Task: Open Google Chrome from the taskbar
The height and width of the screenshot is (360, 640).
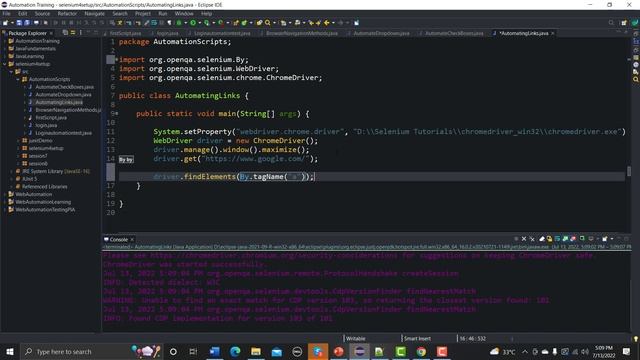Action: [421, 351]
